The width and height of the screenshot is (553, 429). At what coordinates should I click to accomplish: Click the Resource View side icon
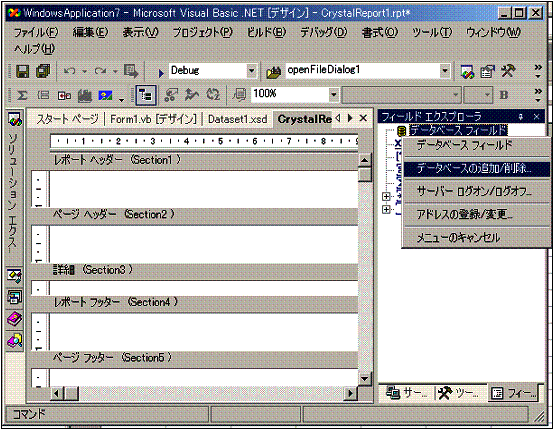(14, 297)
